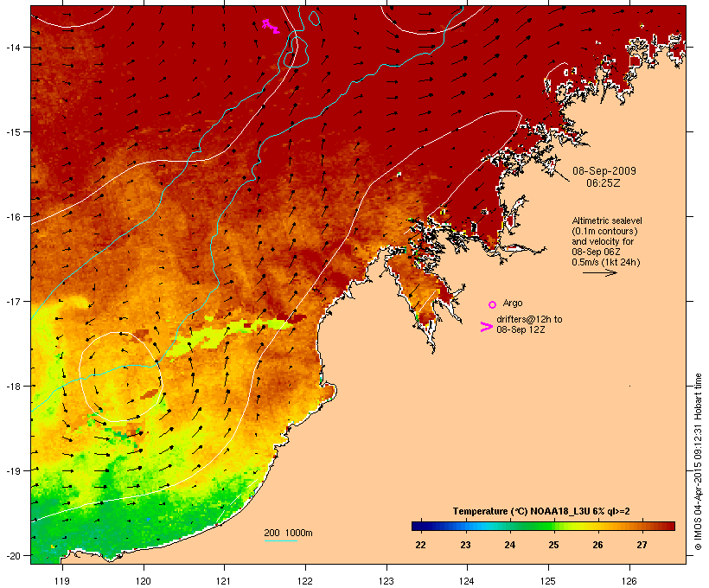Click the magenta drifter track on map
Viewport: 709px width, 588px height.
point(271,26)
